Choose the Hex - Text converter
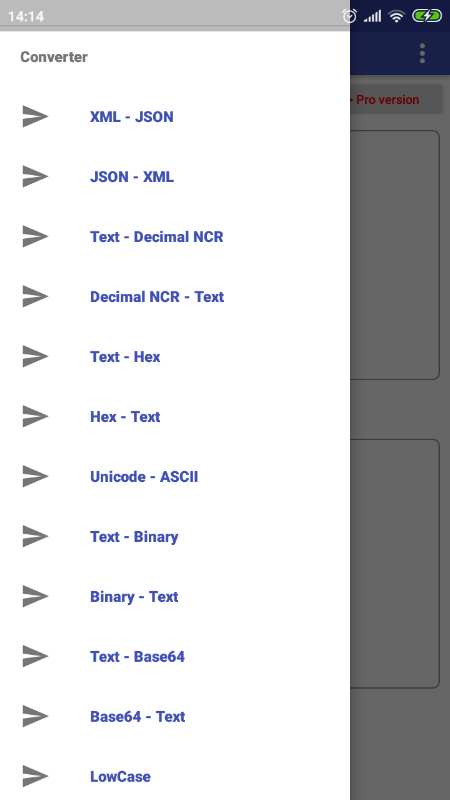This screenshot has height=800, width=450. (175, 416)
